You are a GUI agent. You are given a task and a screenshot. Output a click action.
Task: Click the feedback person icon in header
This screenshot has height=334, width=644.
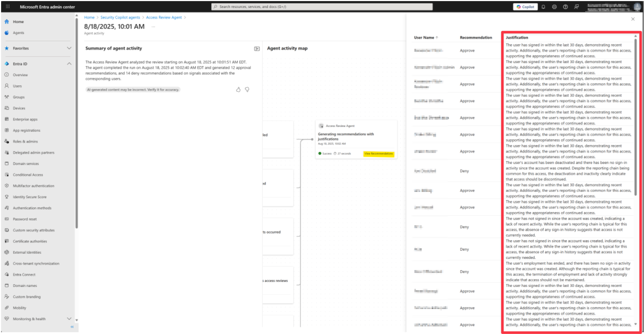(x=576, y=7)
